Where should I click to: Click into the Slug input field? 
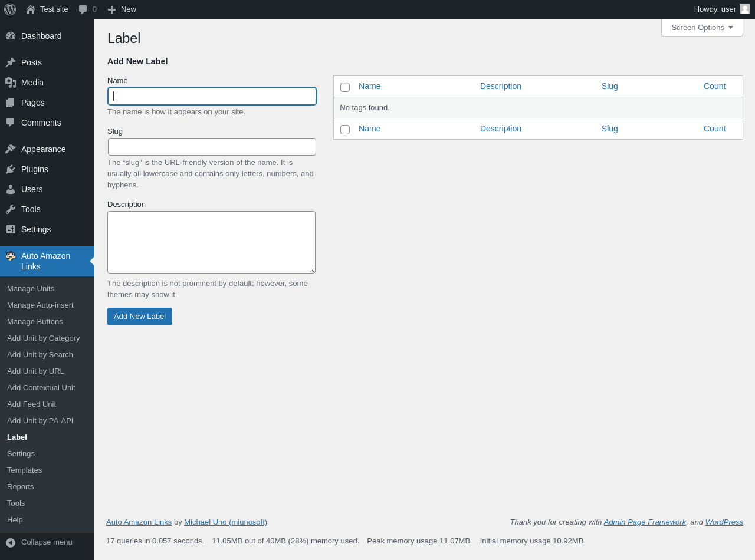pos(212,147)
